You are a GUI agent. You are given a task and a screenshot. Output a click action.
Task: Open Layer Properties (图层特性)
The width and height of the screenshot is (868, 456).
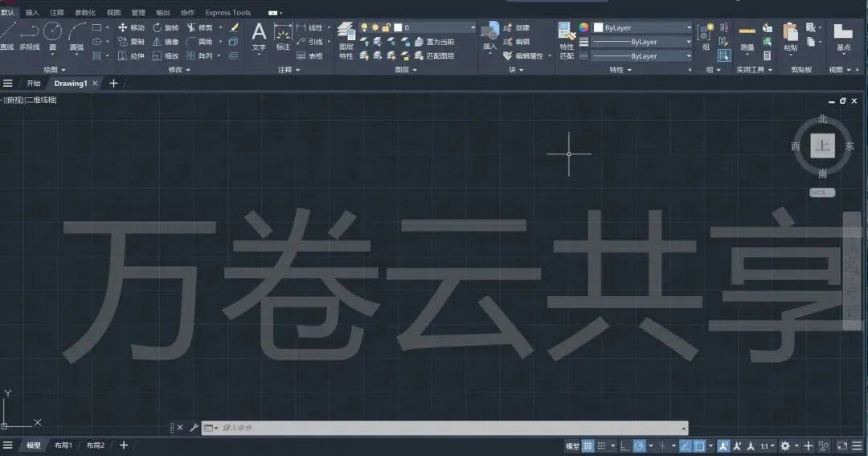click(x=346, y=40)
